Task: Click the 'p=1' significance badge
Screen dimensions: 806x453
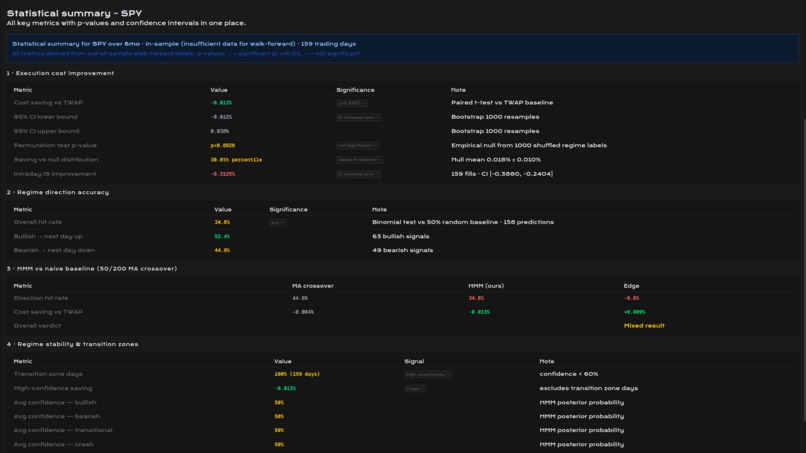Action: pyautogui.click(x=278, y=223)
